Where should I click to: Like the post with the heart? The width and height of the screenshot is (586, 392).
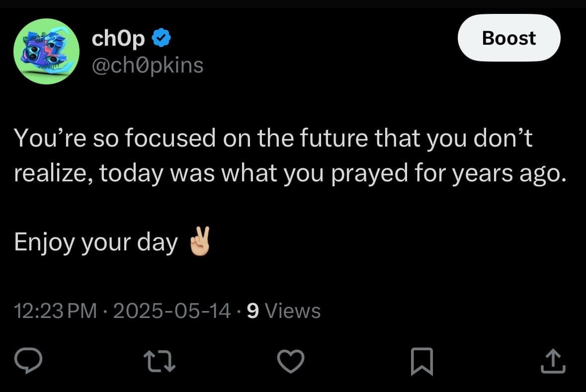tap(290, 361)
